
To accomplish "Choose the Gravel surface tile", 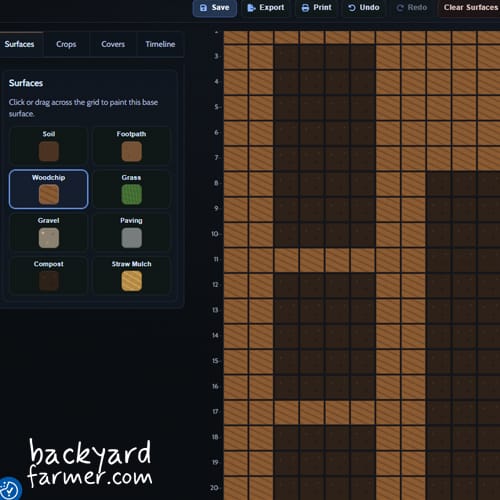I will [49, 232].
